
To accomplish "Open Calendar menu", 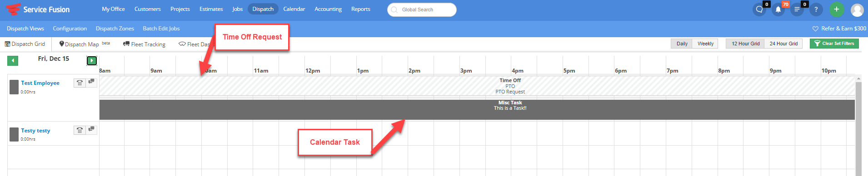I will coord(294,9).
